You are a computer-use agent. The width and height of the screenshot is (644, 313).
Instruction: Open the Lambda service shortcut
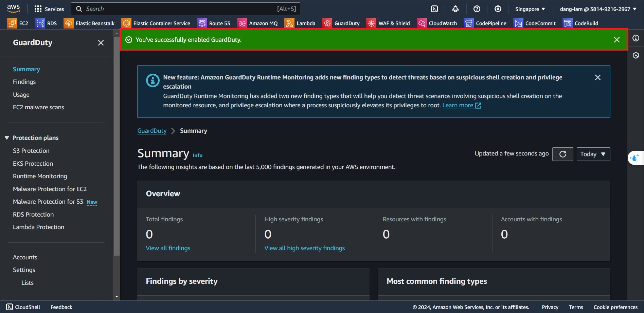(x=300, y=23)
